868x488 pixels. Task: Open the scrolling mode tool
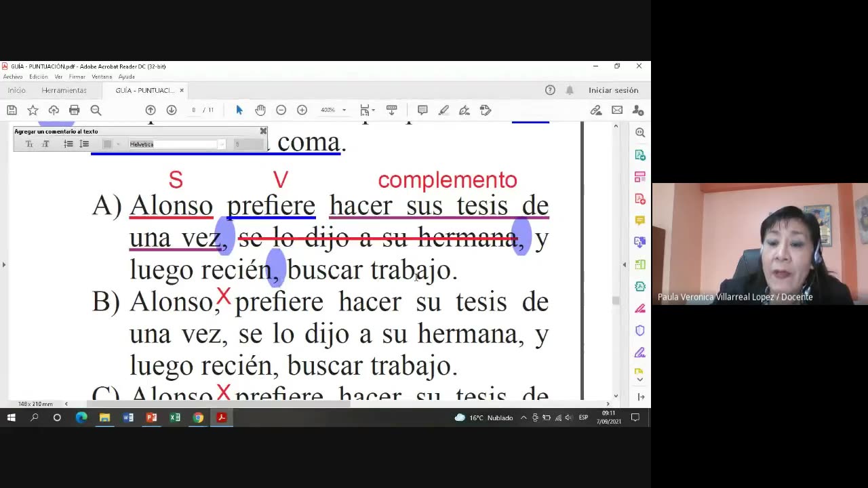(391, 110)
